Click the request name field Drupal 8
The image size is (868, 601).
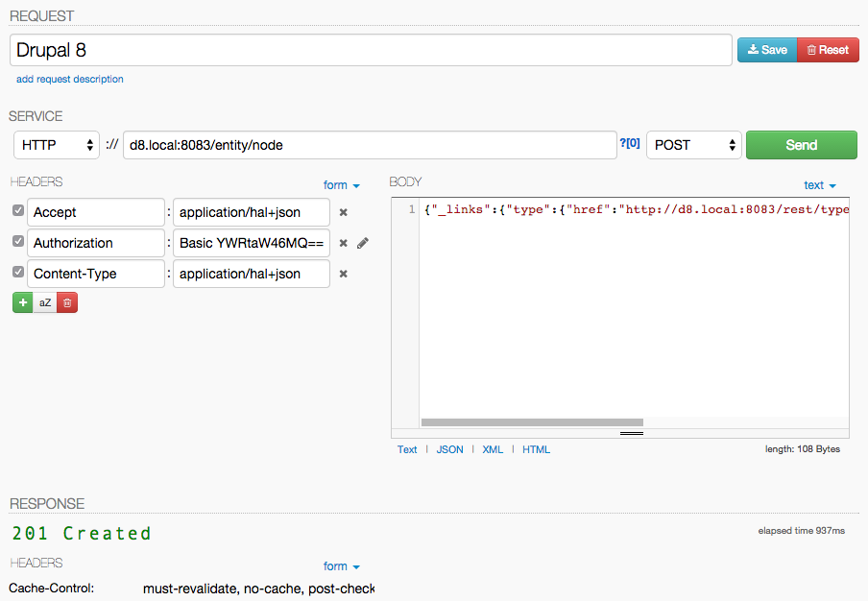pyautogui.click(x=371, y=50)
